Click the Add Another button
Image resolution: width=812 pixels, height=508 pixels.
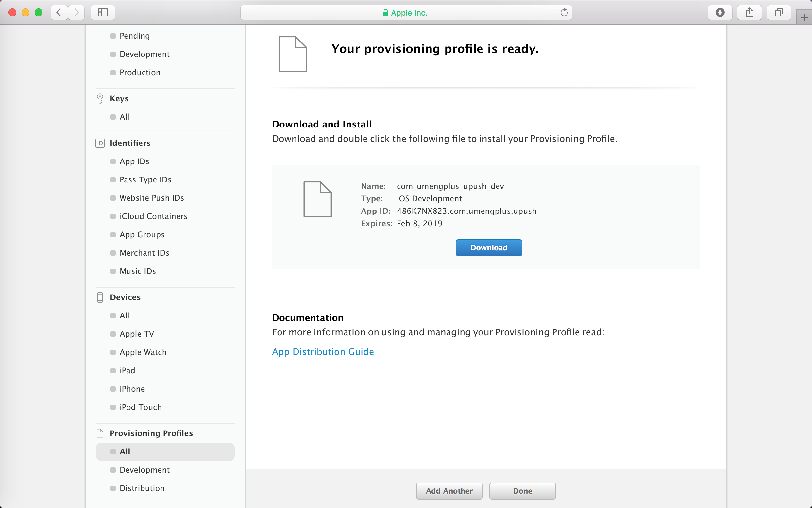coord(449,491)
